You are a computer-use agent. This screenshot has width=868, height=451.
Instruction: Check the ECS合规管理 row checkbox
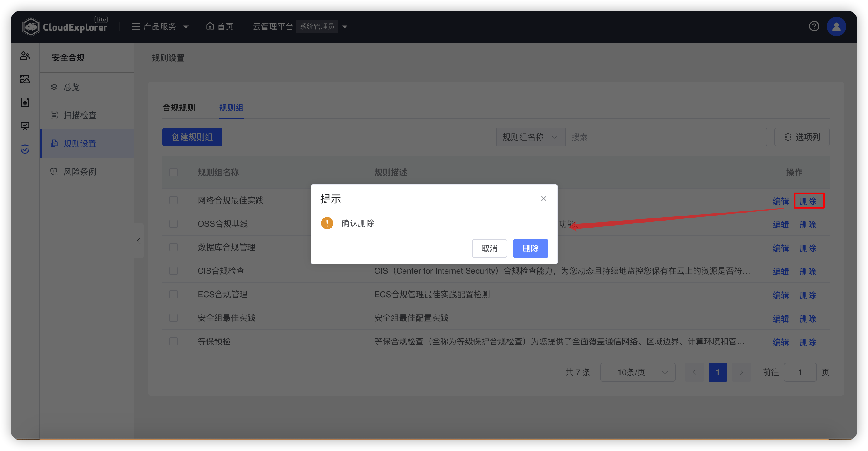pos(174,295)
